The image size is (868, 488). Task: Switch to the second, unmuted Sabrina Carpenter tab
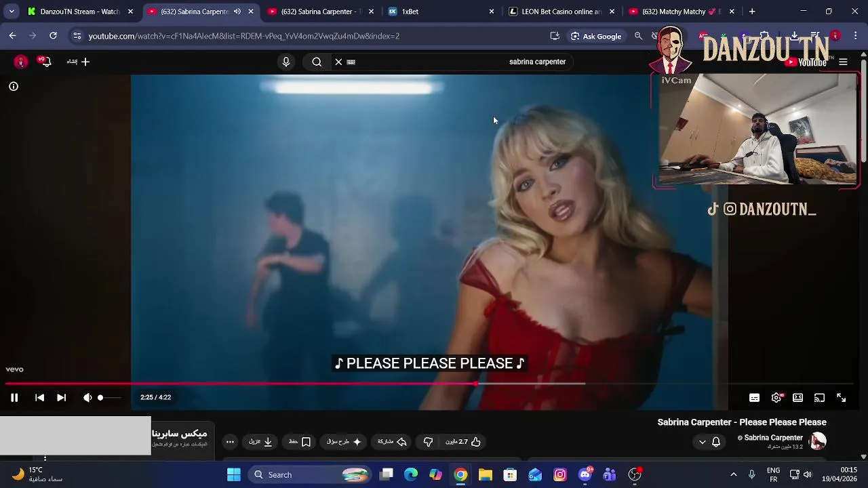320,12
